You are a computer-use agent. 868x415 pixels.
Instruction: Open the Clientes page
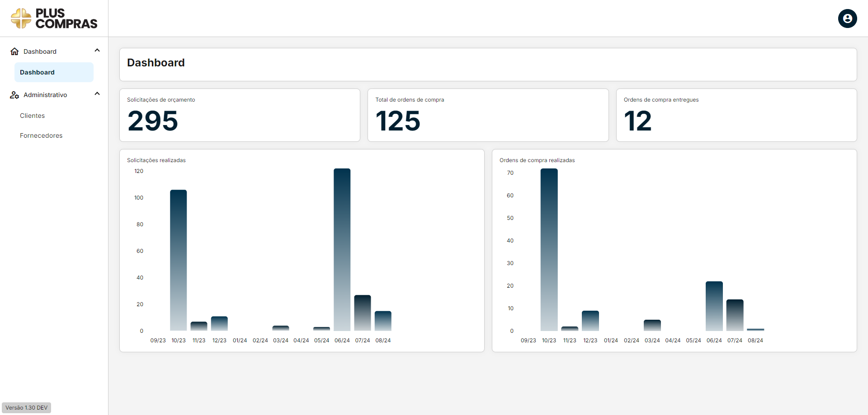tap(32, 116)
